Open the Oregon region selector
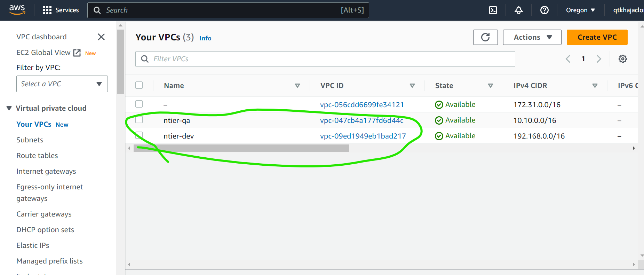Image resolution: width=644 pixels, height=275 pixels. coord(580,10)
